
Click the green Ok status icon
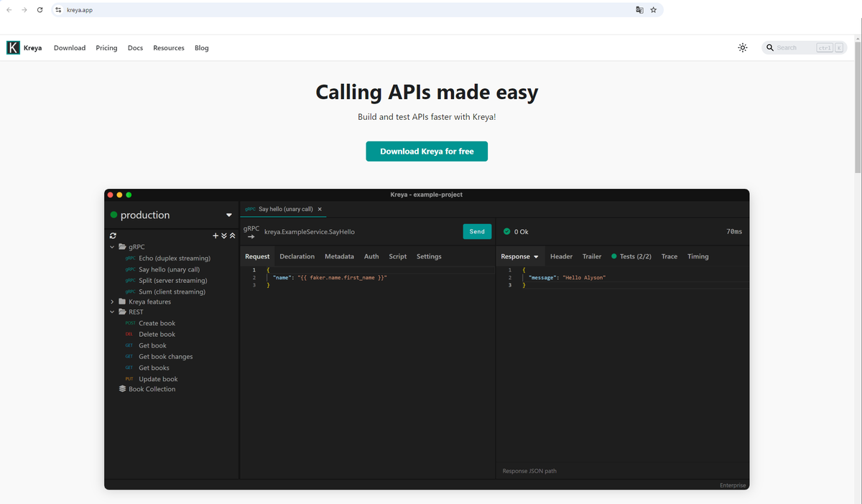tap(507, 231)
